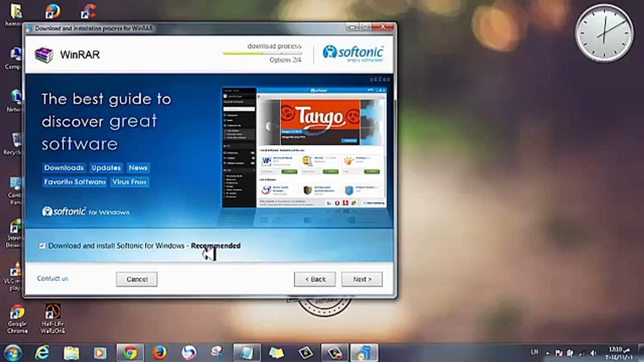Click the download process progress bar
Screen dimensions: 644x362
pyautogui.click(x=262, y=53)
